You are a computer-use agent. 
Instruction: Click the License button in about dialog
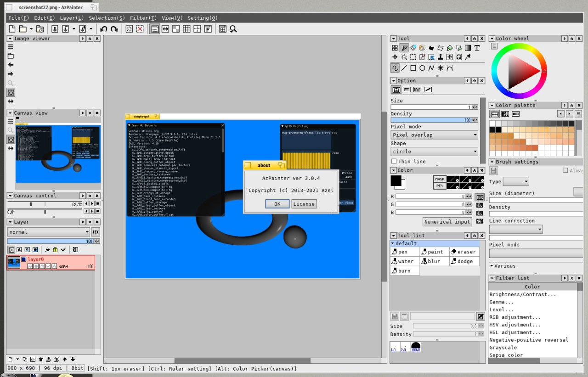[304, 204]
